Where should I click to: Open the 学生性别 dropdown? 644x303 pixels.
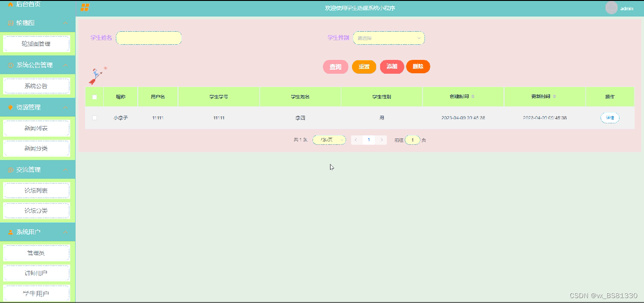[389, 38]
